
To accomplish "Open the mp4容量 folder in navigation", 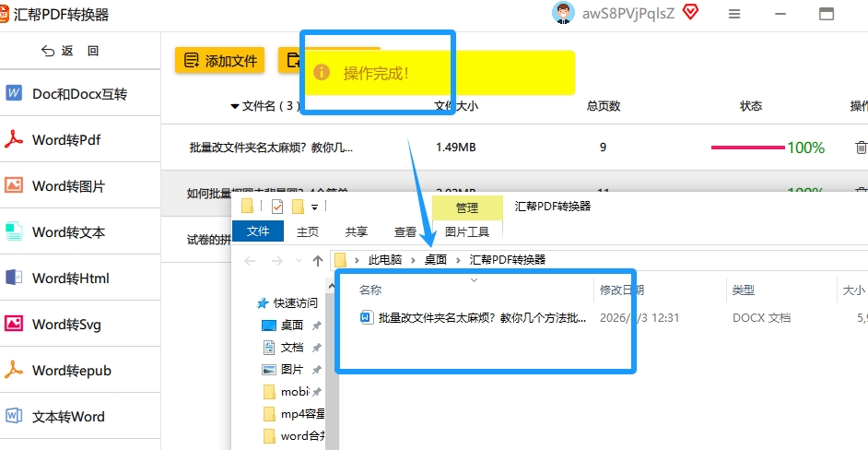I will pyautogui.click(x=294, y=414).
